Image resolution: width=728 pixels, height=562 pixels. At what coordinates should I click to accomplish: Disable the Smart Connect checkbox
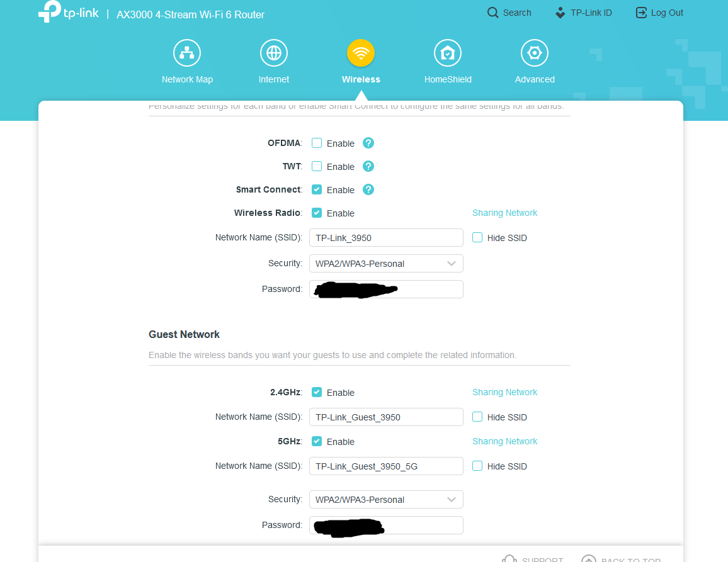[x=317, y=189]
